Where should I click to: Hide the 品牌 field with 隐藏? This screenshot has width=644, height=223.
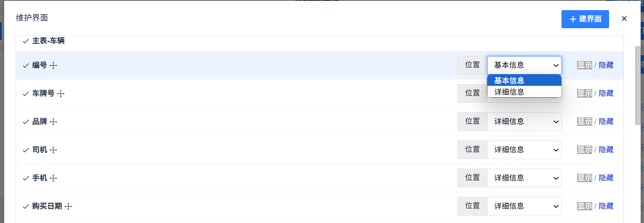(606, 122)
